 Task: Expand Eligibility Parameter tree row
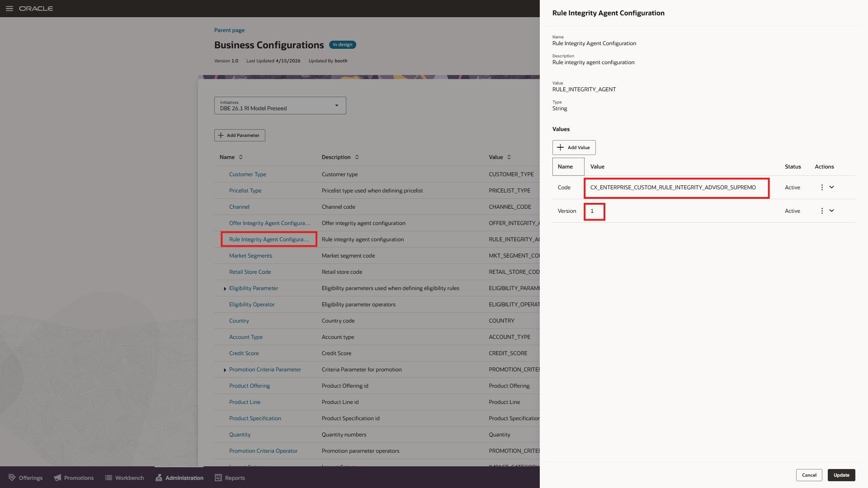click(225, 288)
